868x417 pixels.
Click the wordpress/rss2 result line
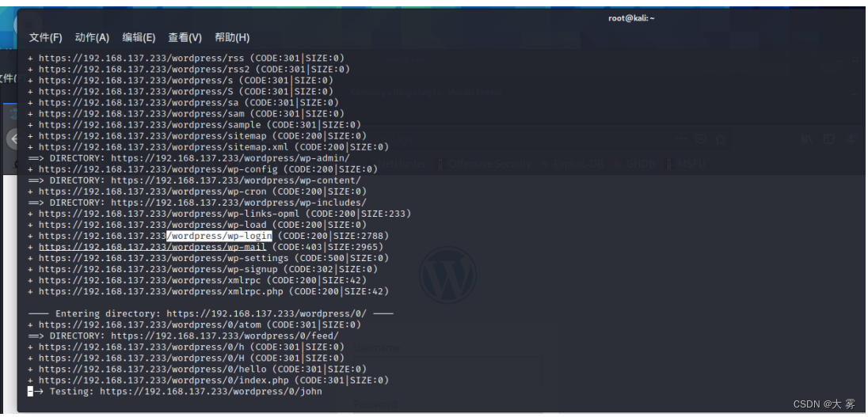pyautogui.click(x=188, y=69)
